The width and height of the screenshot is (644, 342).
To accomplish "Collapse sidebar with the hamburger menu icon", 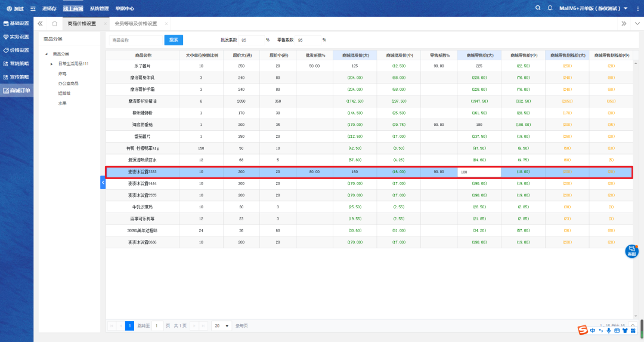I will click(x=32, y=9).
